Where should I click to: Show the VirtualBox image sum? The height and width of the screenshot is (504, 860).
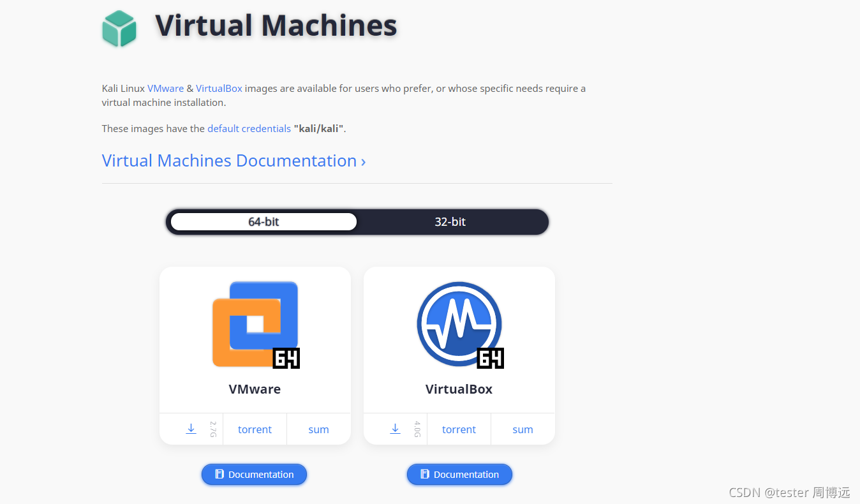pos(523,429)
